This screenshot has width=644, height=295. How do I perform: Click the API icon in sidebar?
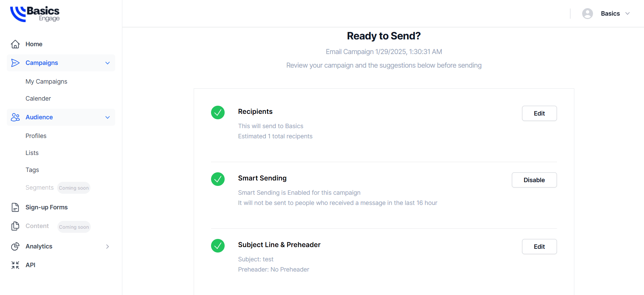(x=15, y=265)
